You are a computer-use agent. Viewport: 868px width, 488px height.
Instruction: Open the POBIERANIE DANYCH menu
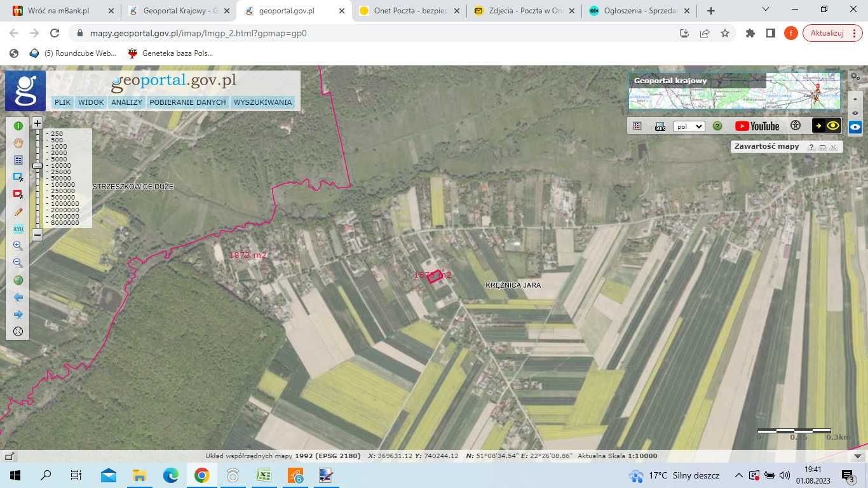point(188,102)
